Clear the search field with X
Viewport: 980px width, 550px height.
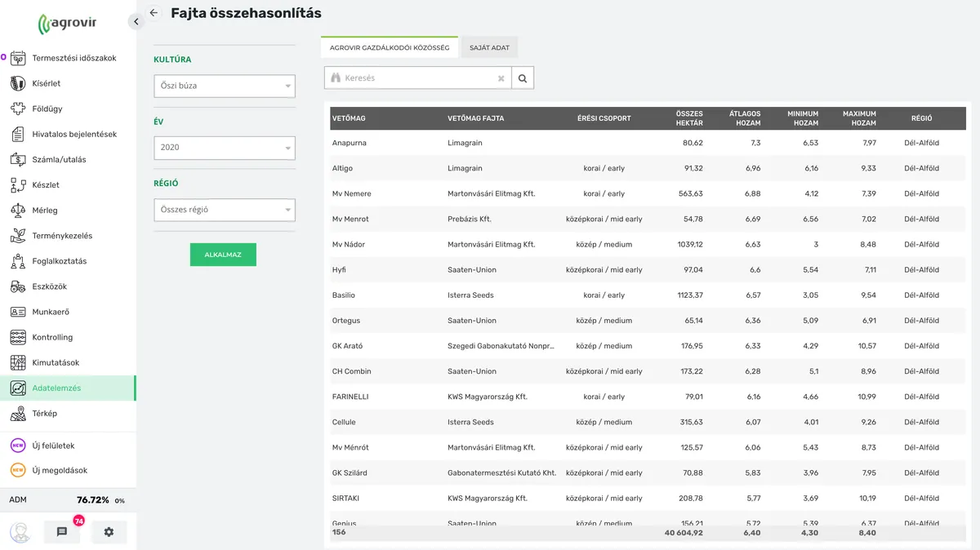(501, 78)
